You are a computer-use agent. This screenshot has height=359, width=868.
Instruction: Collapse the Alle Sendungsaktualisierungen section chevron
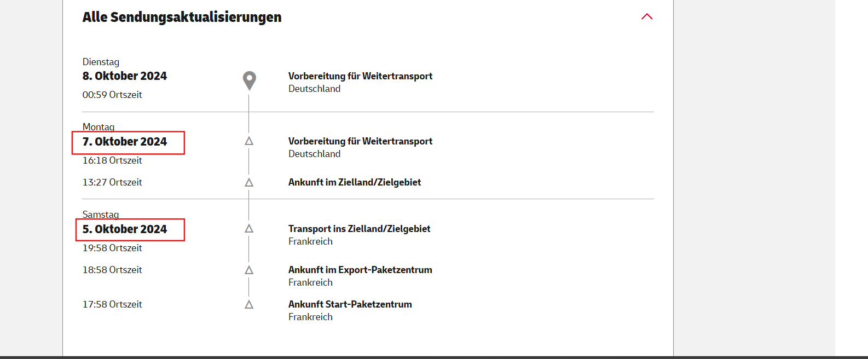point(647,16)
